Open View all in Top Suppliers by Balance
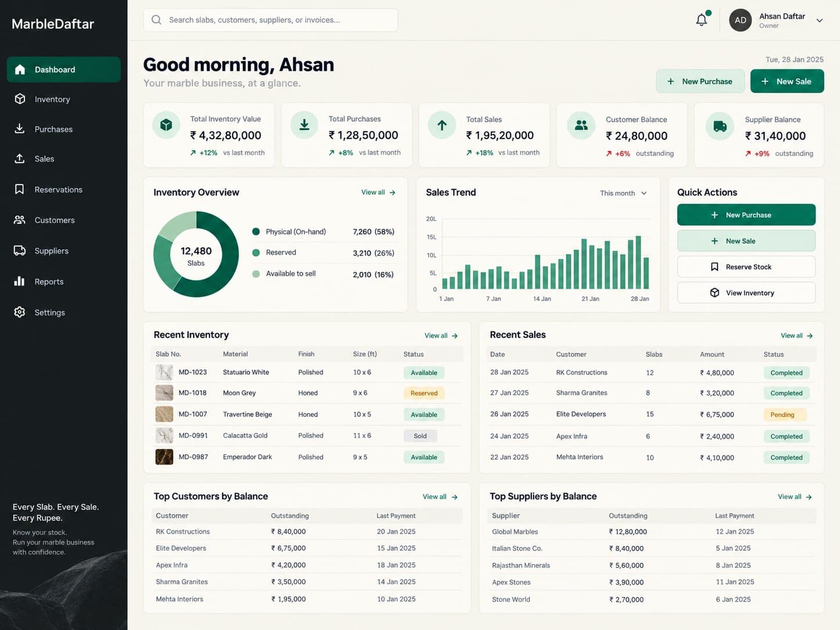 795,497
